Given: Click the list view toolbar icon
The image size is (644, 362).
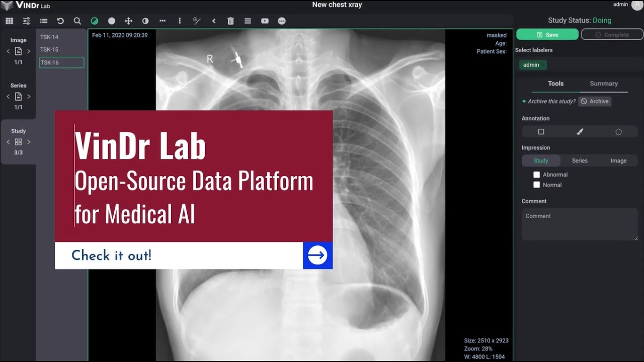Looking at the screenshot, I should (43, 21).
